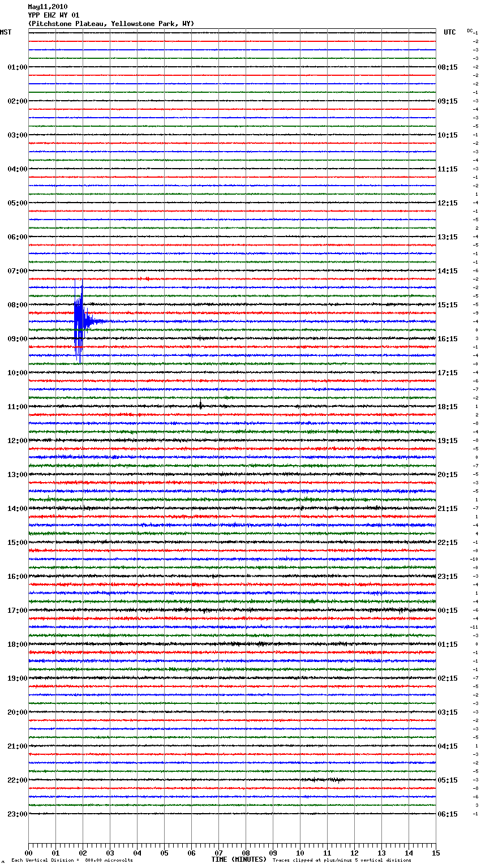Image resolution: width=481 pixels, height=868 pixels.
Task: Click the 18:00 MST time label
Action: (18, 644)
